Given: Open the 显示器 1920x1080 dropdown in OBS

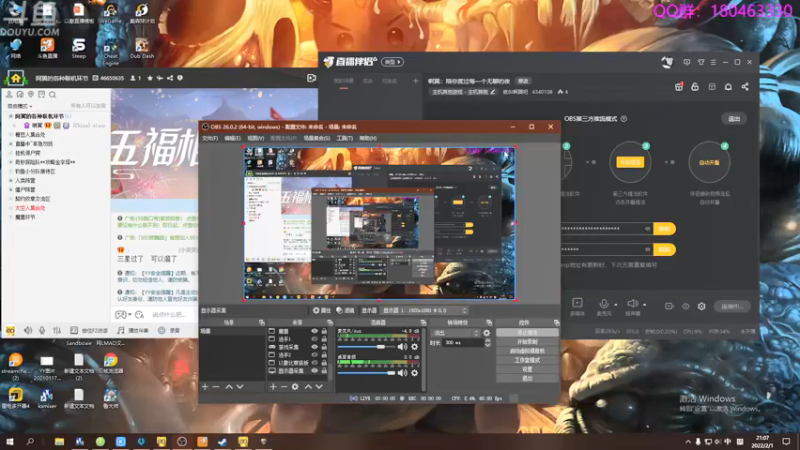Looking at the screenshot, I should point(424,310).
